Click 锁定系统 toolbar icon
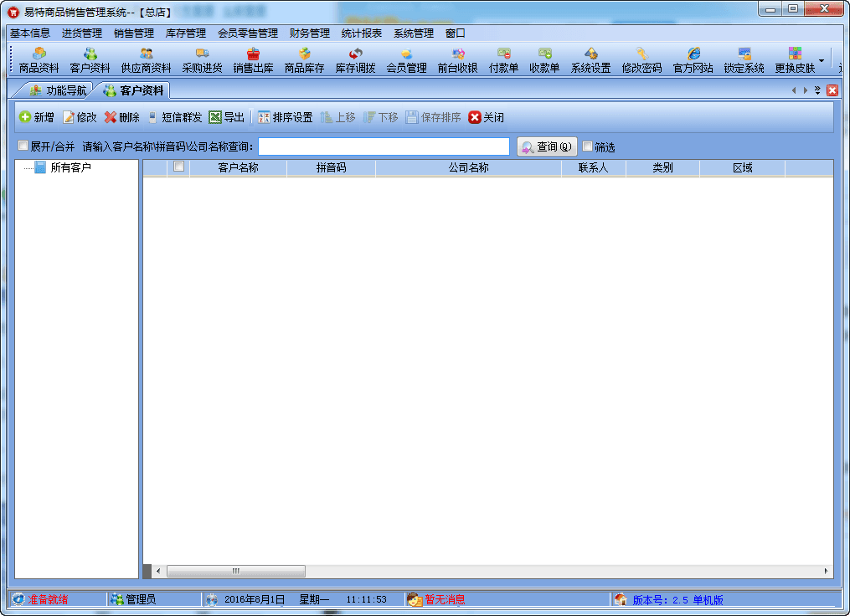The image size is (850, 616). 744,60
